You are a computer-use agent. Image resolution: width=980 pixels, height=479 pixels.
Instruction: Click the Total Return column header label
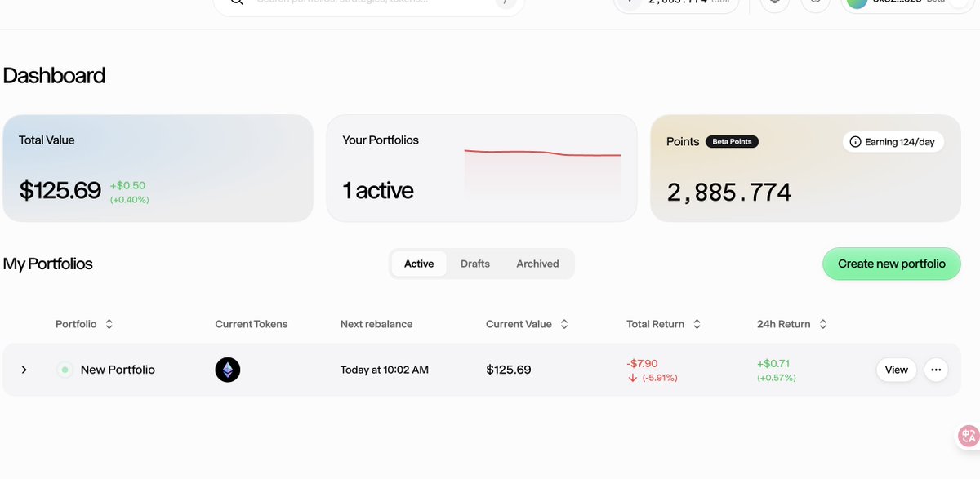click(655, 324)
